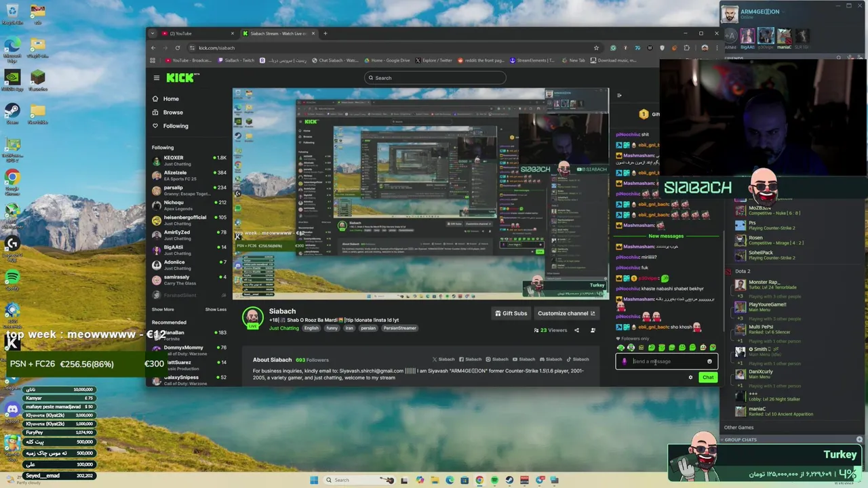This screenshot has width=868, height=488.
Task: Click the green Chat send button
Action: pos(708,378)
